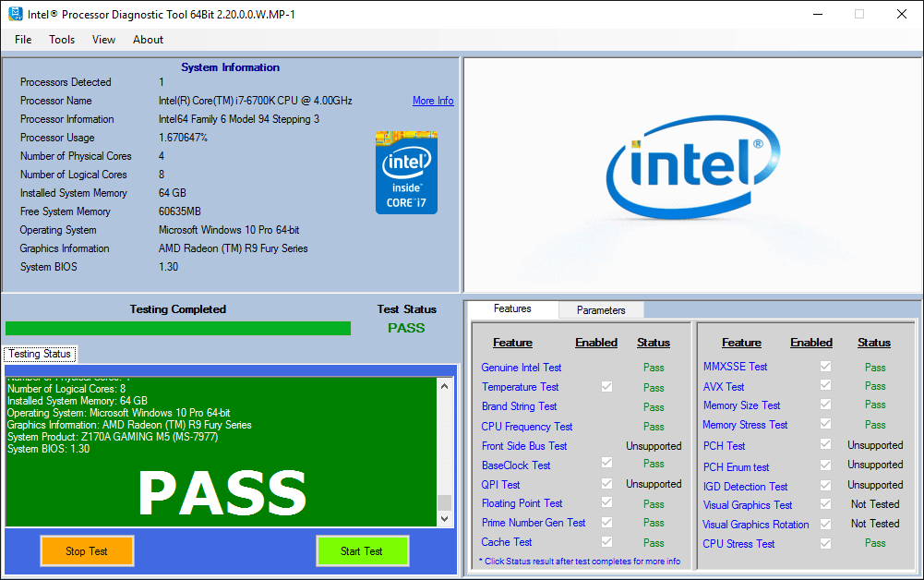
Task: Click the Not Tested status of Visual Graphics Rotation
Action: pos(875,524)
